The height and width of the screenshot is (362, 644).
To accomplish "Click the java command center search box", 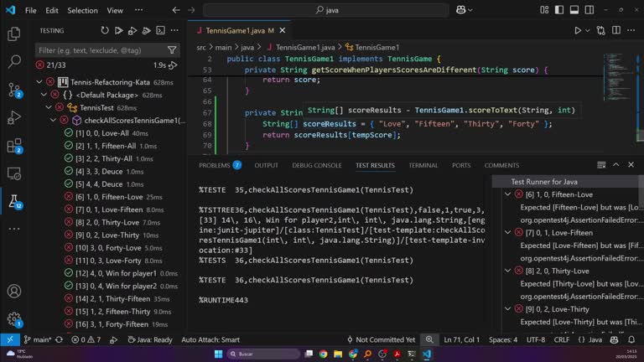I will click(x=326, y=10).
